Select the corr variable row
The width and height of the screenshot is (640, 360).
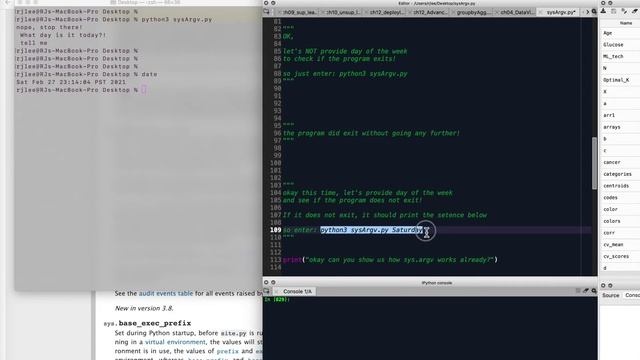point(620,233)
